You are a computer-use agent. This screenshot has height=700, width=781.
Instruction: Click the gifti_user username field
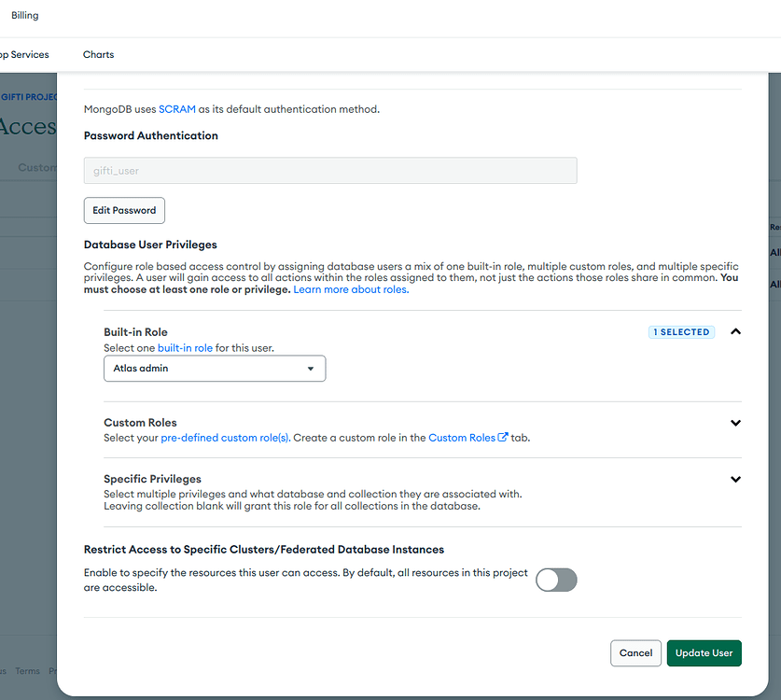coord(330,171)
